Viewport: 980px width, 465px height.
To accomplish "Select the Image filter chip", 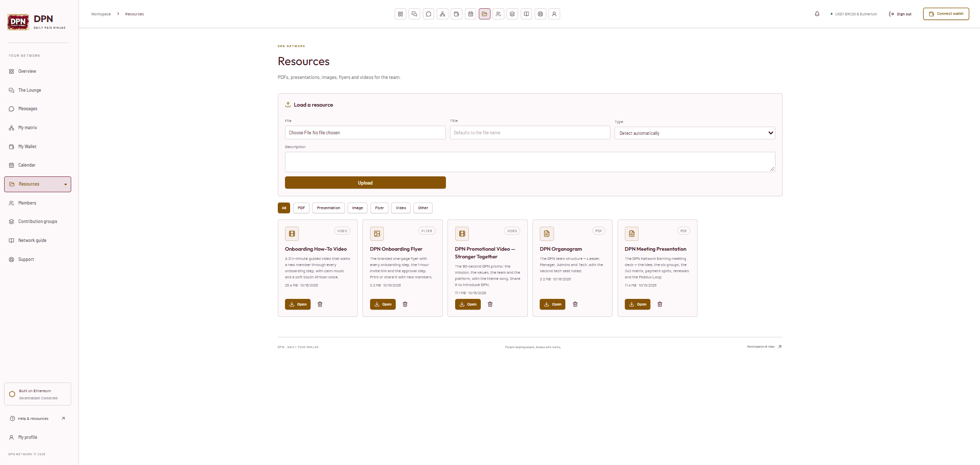I will 358,208.
